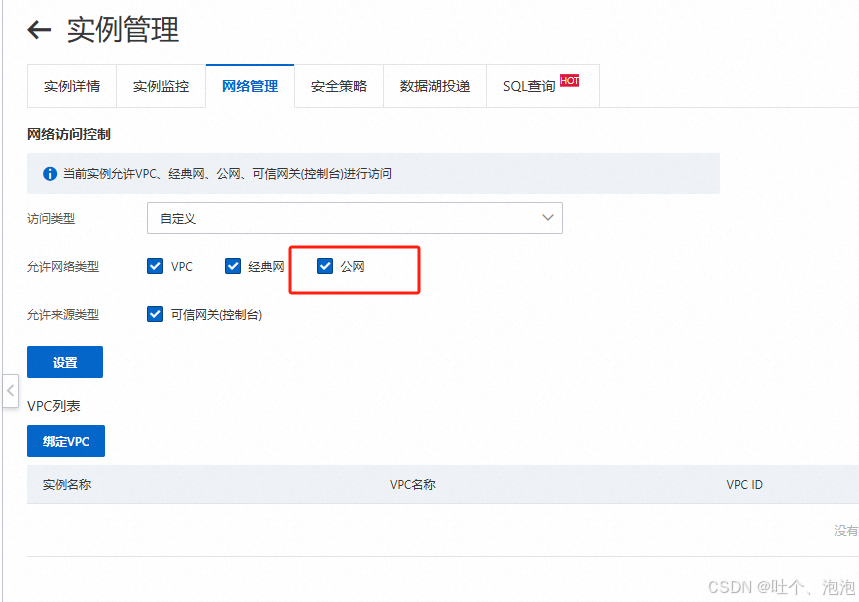Click the info icon in the notice banner
This screenshot has height=602, width=859.
coord(49,173)
